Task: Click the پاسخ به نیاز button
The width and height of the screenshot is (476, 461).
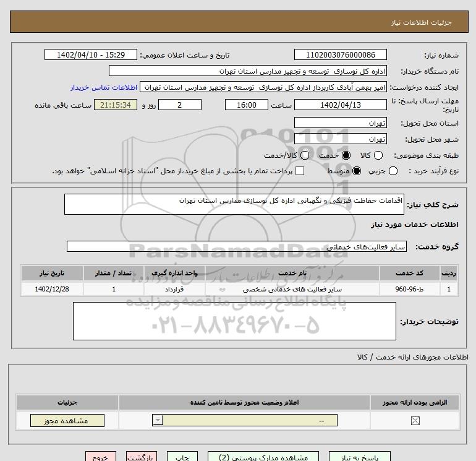Action: 360,457
